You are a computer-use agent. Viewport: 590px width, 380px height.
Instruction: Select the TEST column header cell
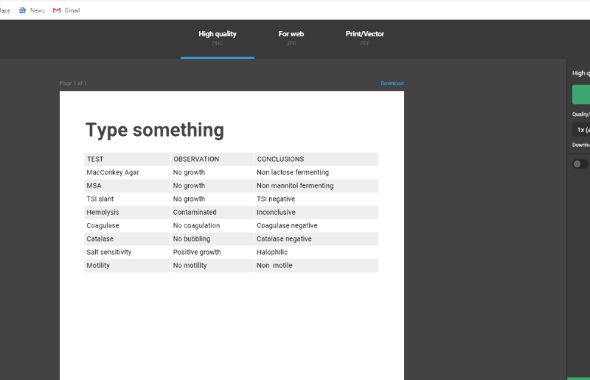[127, 159]
